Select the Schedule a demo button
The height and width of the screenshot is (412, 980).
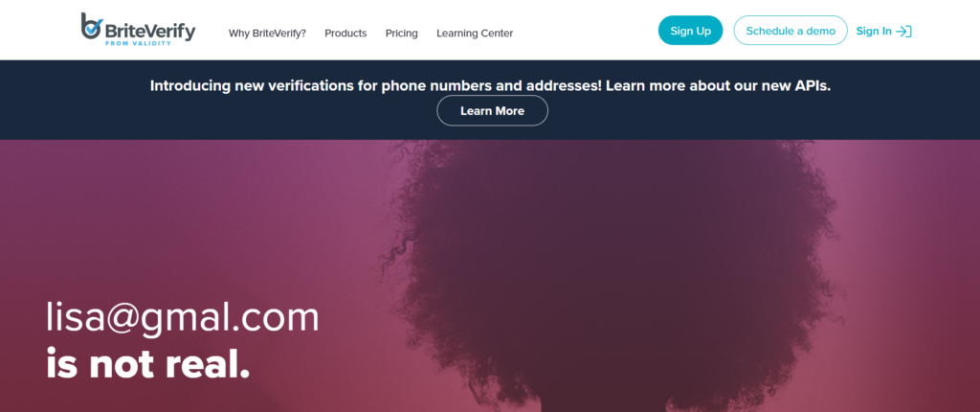point(790,31)
